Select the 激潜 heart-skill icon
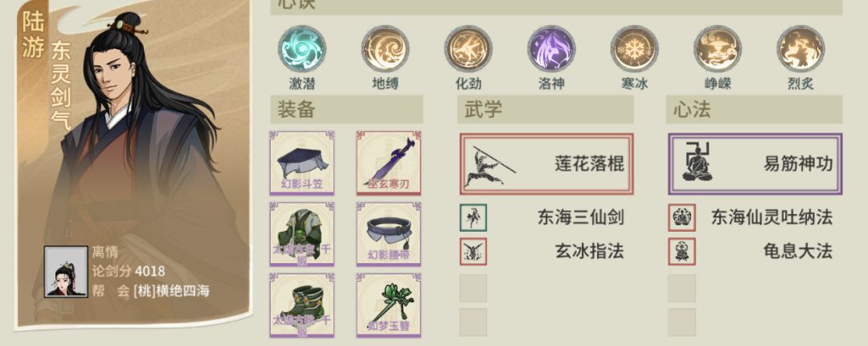This screenshot has height=346, width=868. coord(301,49)
